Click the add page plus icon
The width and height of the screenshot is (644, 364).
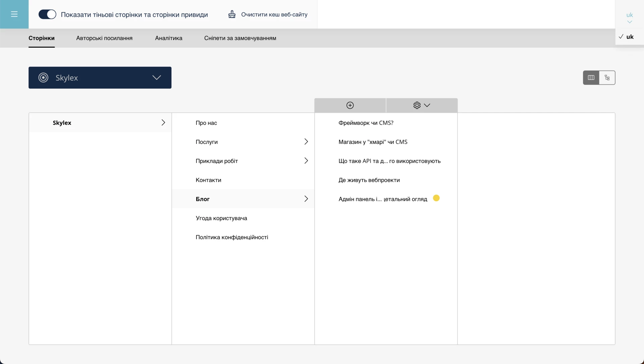click(350, 105)
